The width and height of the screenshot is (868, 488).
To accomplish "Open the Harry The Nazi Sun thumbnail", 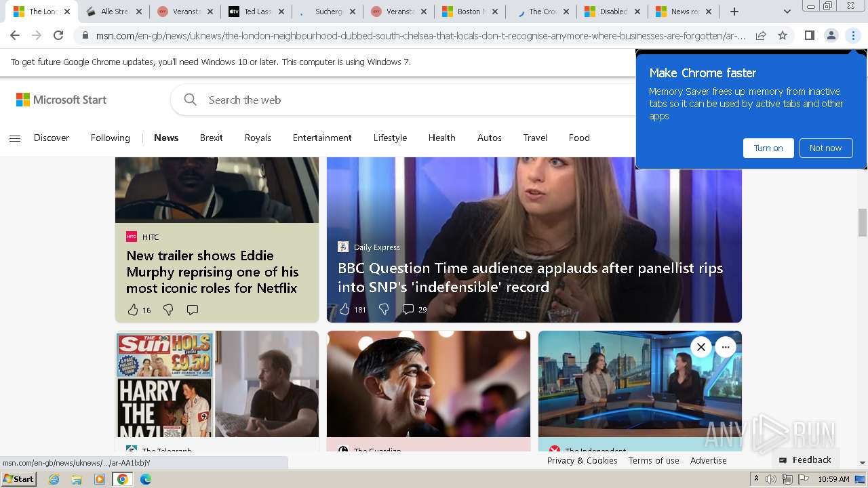I will coord(217,384).
